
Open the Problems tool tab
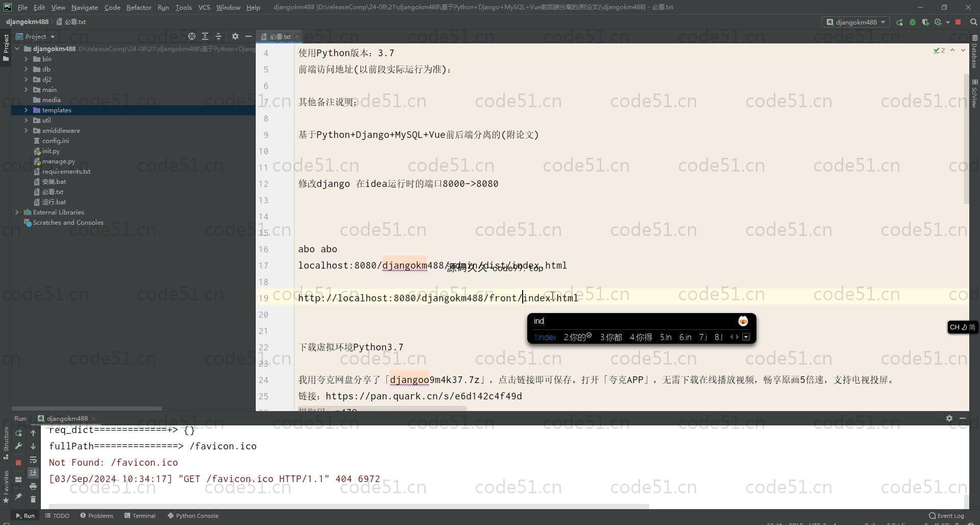point(97,515)
